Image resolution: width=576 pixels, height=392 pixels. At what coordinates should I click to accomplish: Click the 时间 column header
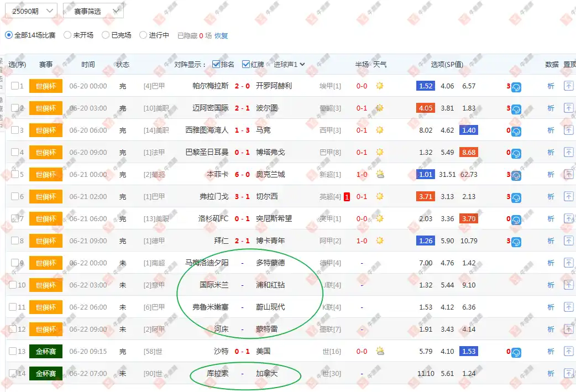88,65
